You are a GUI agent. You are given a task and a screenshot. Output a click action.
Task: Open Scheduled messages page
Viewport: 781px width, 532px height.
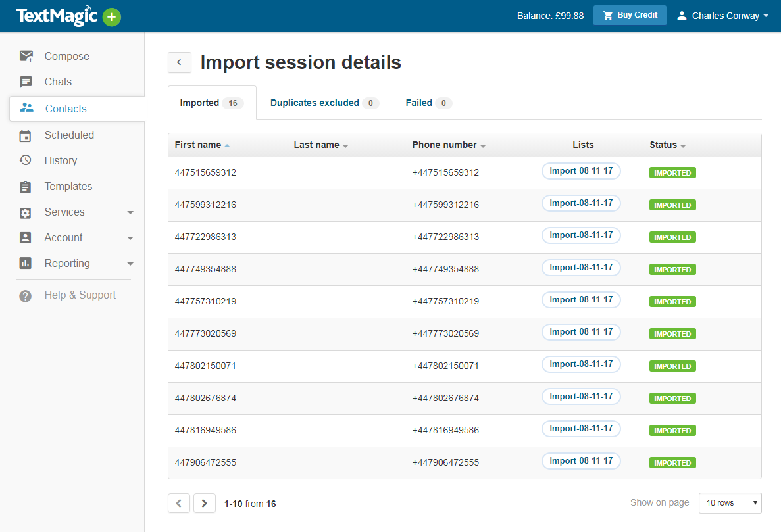[x=68, y=135]
